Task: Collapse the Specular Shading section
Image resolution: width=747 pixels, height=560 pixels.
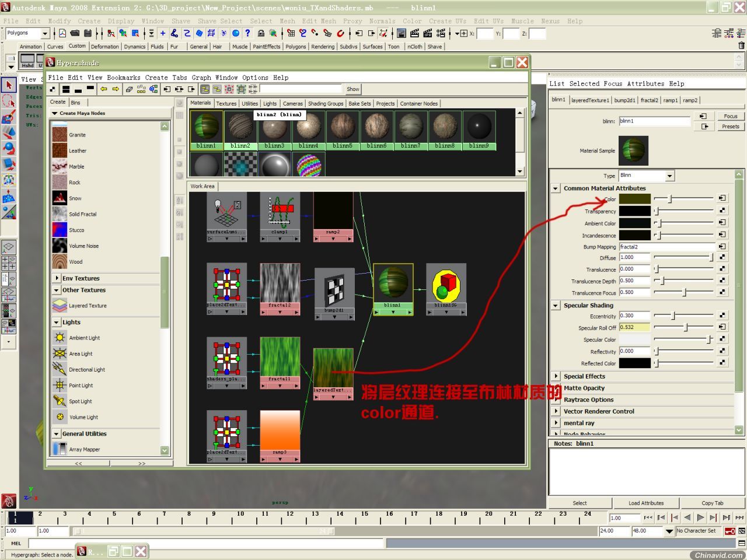Action: tap(556, 305)
